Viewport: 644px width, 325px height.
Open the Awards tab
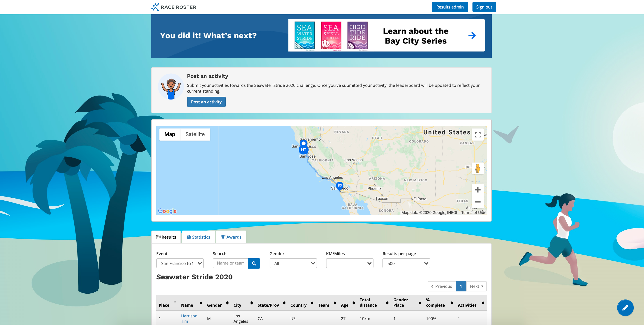pos(231,237)
